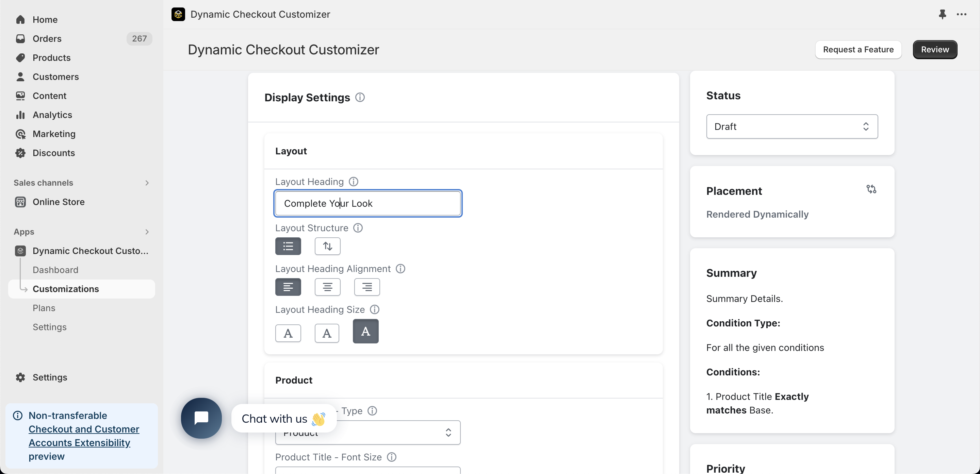Screen dimensions: 980x474
Task: Click the Chat with us bubble
Action: click(283, 418)
